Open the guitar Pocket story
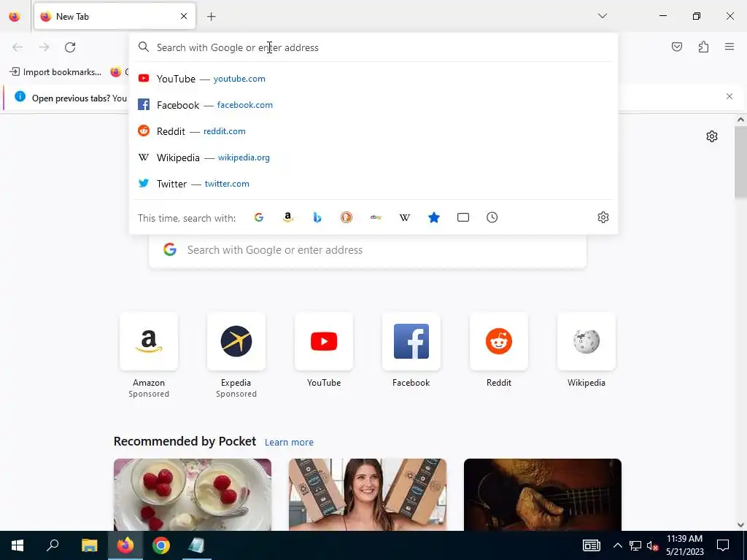This screenshot has width=747, height=560. pos(543,494)
